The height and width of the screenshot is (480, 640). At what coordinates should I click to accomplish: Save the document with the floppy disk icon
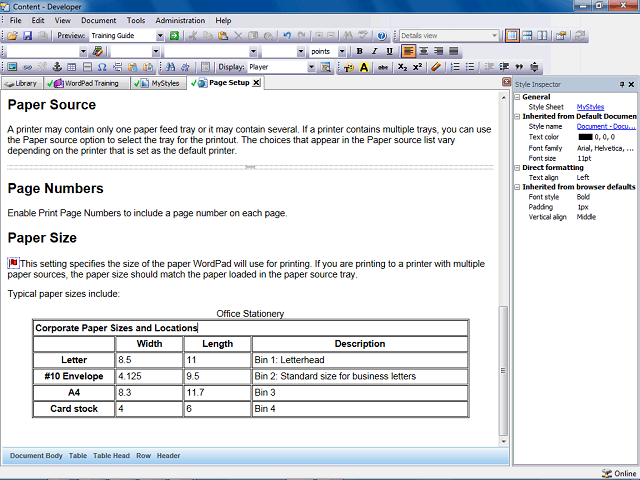tap(27, 36)
